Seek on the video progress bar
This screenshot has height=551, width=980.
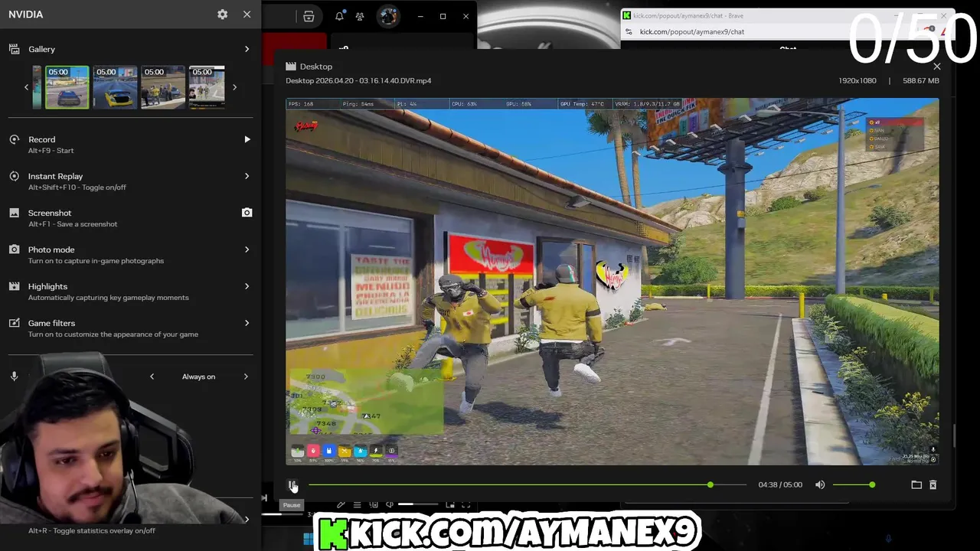tap(527, 485)
